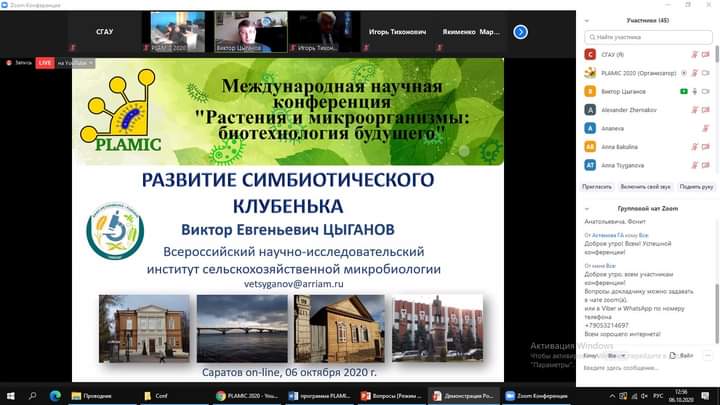Click Включить свой звук unmute button
Viewport: 720px width, 405px height.
645,187
